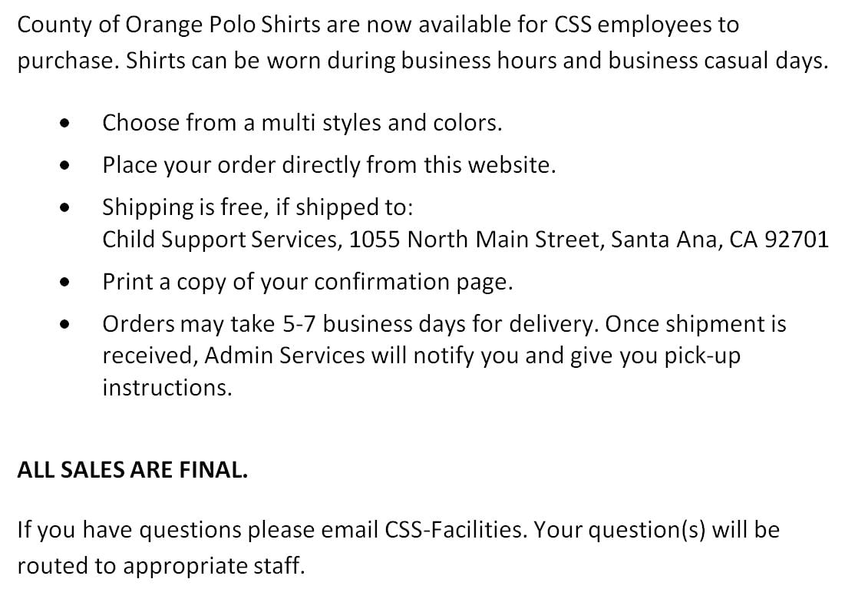Click 'styles and colors.' in the first bullet
Image resolution: width=868 pixels, height=589 pixels.
(x=412, y=123)
